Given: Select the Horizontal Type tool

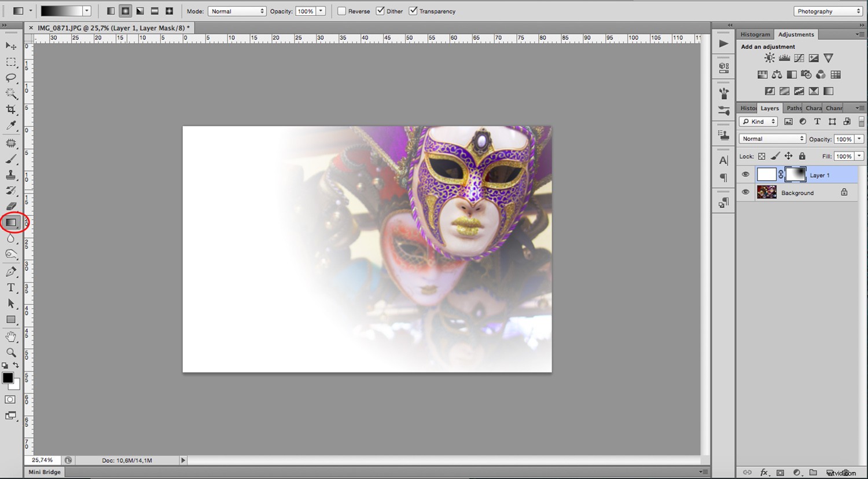Looking at the screenshot, I should point(10,288).
